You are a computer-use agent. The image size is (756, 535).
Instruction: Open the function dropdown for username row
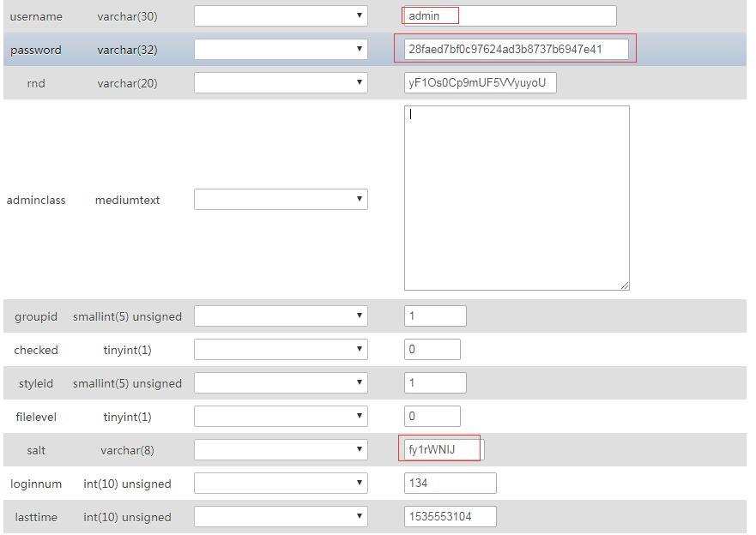coord(281,15)
